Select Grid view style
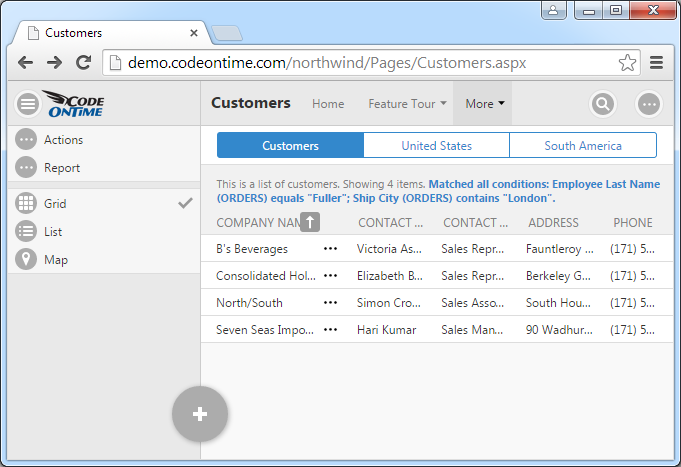The width and height of the screenshot is (681, 467). click(x=55, y=203)
